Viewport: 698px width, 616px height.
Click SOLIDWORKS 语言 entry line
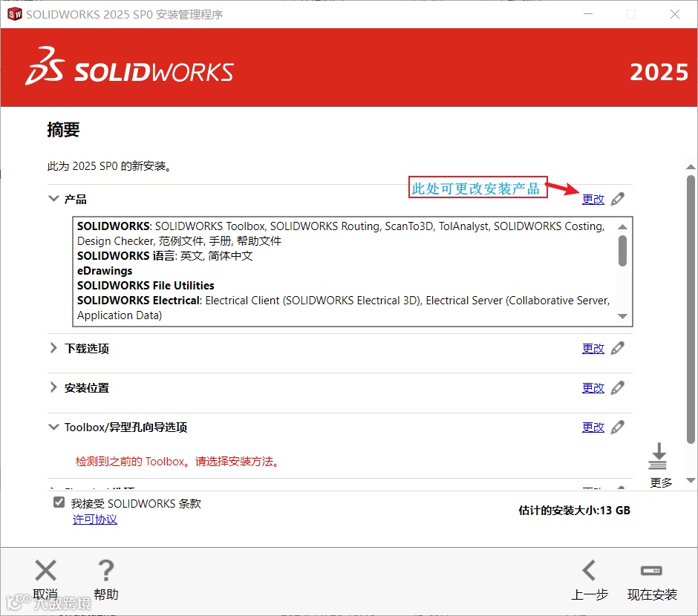tap(165, 256)
